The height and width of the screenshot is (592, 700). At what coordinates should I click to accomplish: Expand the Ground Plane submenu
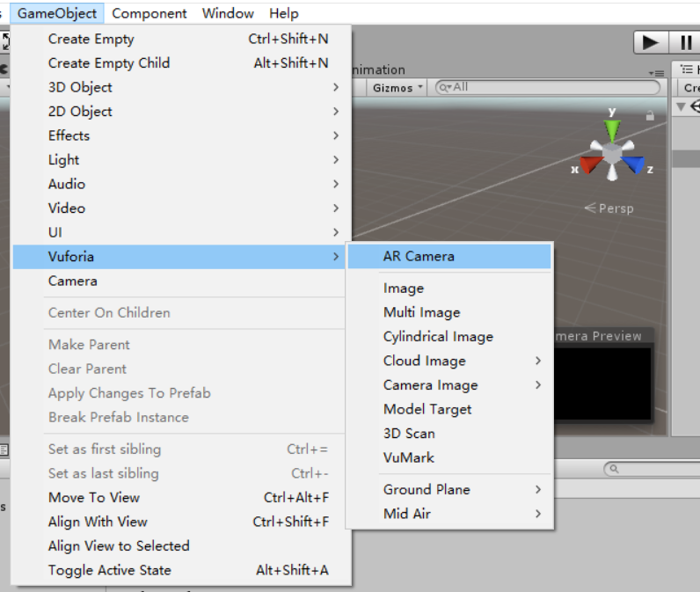(449, 489)
